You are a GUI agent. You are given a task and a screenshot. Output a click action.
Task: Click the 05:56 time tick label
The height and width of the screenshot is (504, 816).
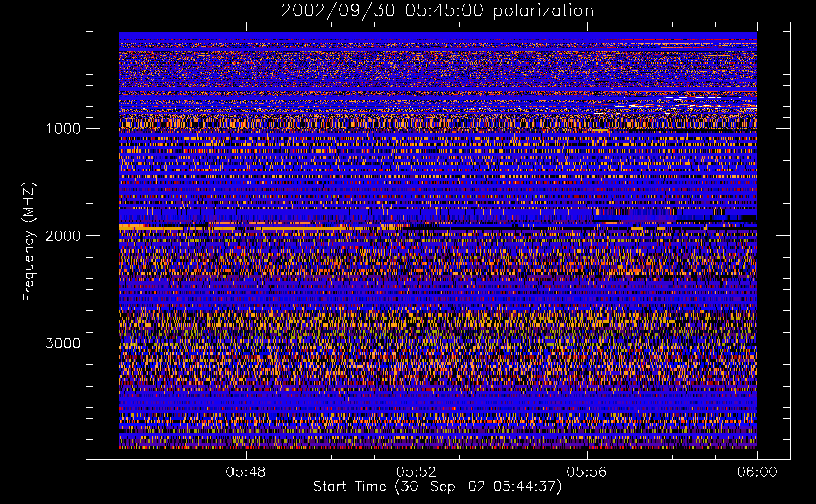tap(587, 472)
